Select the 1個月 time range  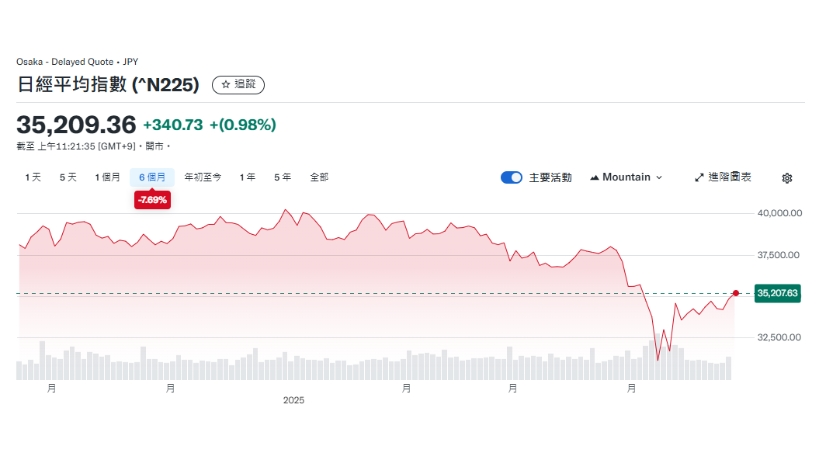point(107,178)
